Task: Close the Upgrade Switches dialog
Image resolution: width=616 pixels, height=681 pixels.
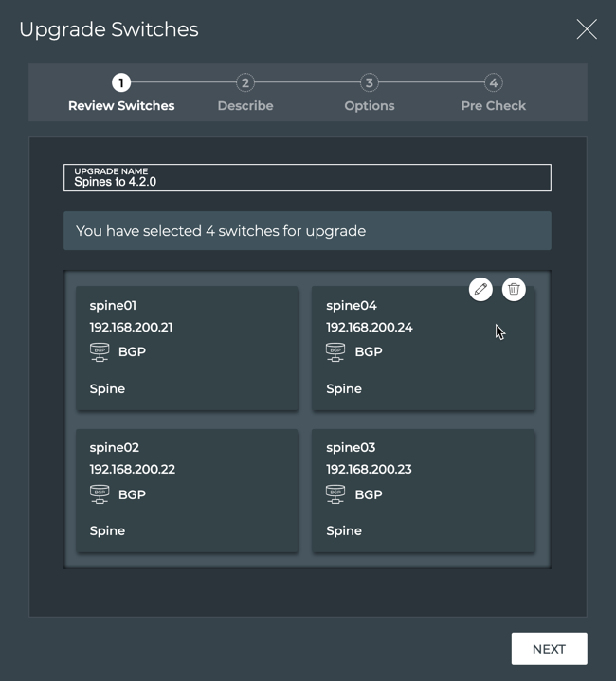Action: [x=587, y=29]
